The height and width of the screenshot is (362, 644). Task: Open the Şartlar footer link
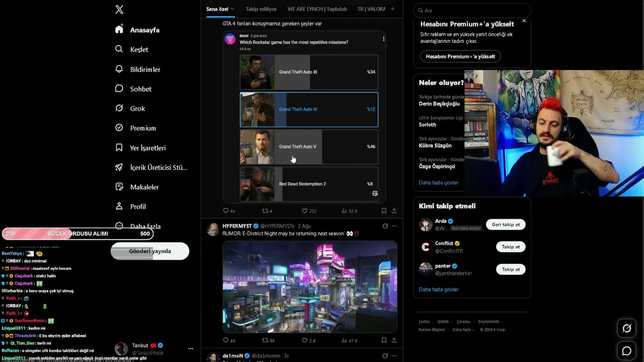pyautogui.click(x=424, y=322)
